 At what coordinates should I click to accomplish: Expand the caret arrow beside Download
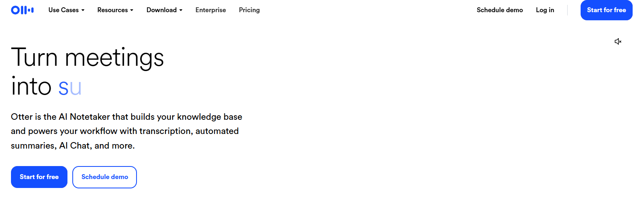point(181,10)
